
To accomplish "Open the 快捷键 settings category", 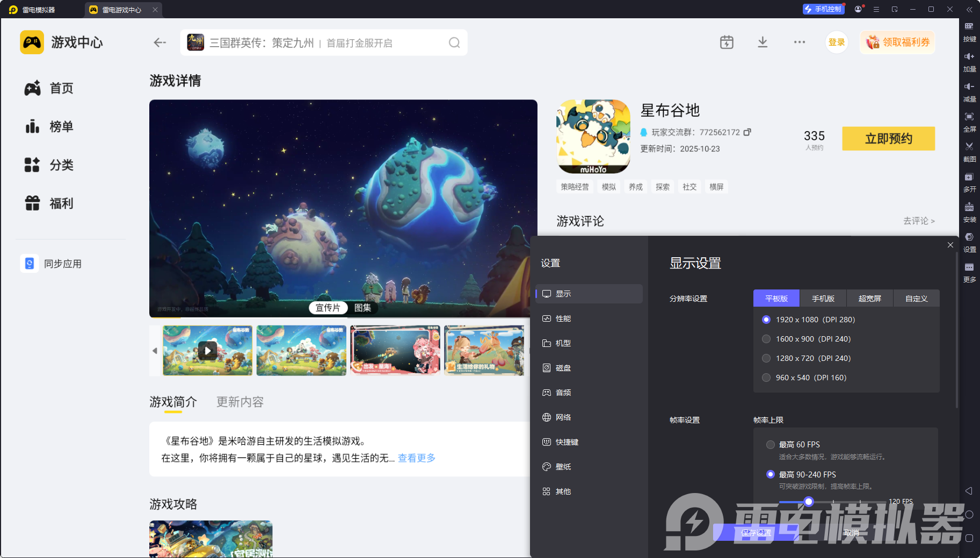I will 589,442.
